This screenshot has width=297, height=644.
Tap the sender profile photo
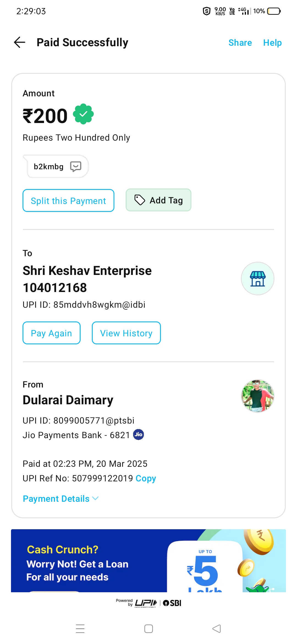(x=257, y=396)
